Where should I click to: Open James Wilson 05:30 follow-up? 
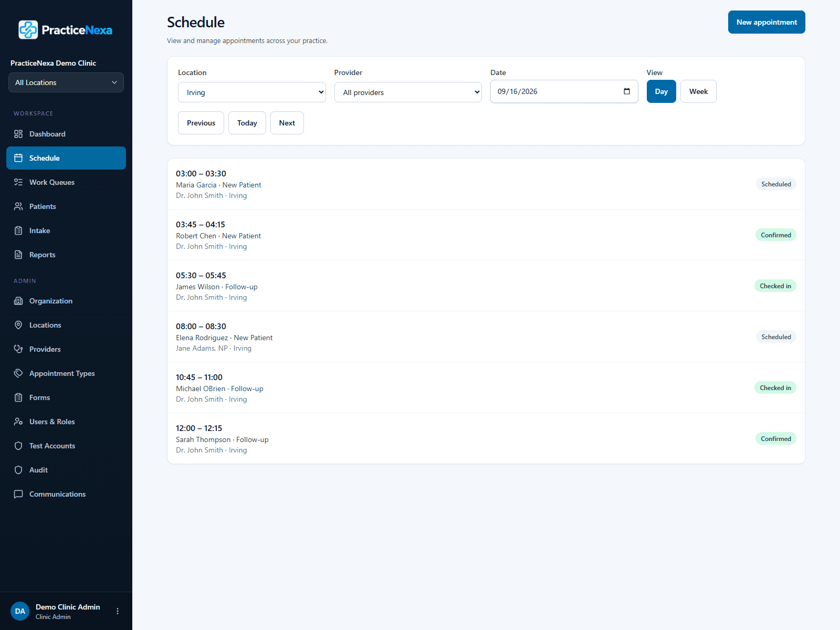[486, 286]
